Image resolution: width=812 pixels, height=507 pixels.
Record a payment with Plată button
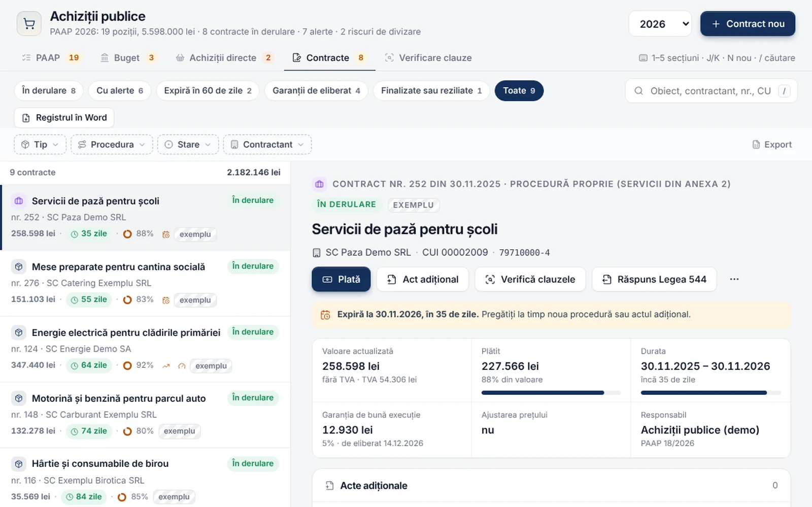(341, 279)
